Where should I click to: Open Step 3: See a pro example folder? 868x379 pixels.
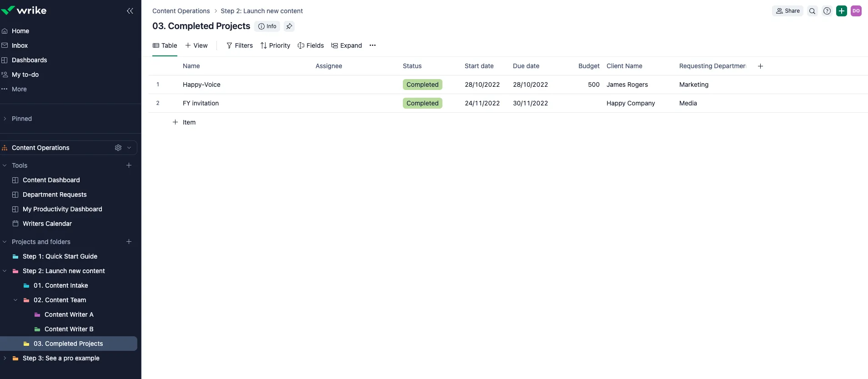[61, 358]
